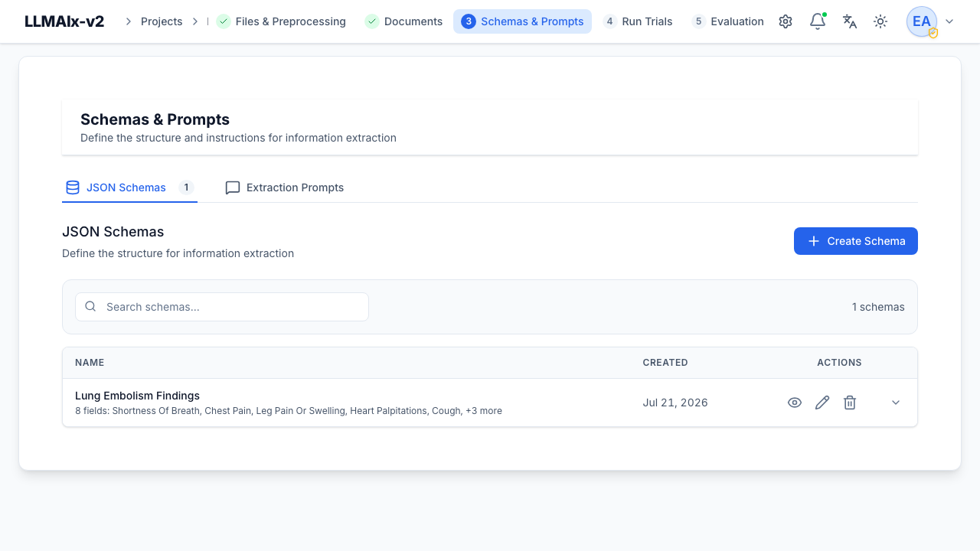Click the 1 schemas count text
Image resolution: width=980 pixels, height=551 pixels.
click(878, 307)
